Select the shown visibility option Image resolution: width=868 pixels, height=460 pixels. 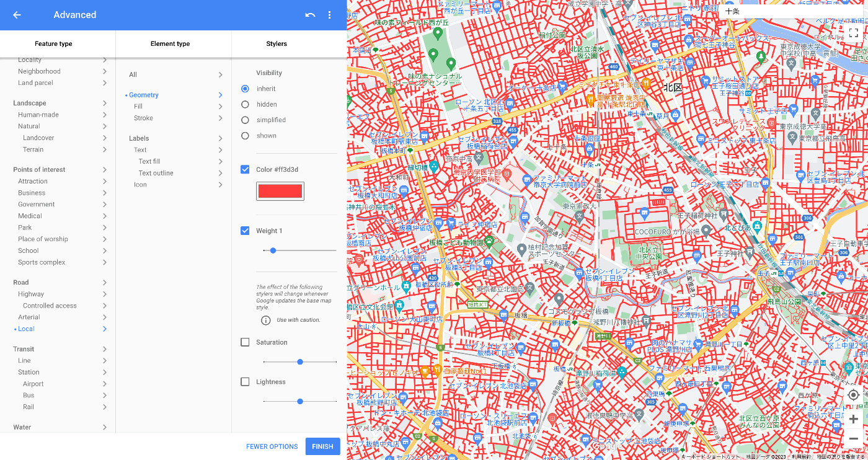[x=246, y=136]
